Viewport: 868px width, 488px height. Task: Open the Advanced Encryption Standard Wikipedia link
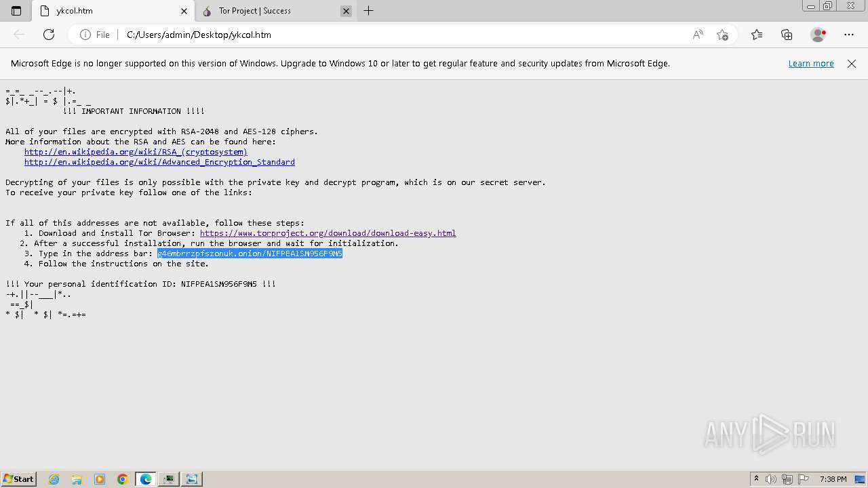point(159,162)
